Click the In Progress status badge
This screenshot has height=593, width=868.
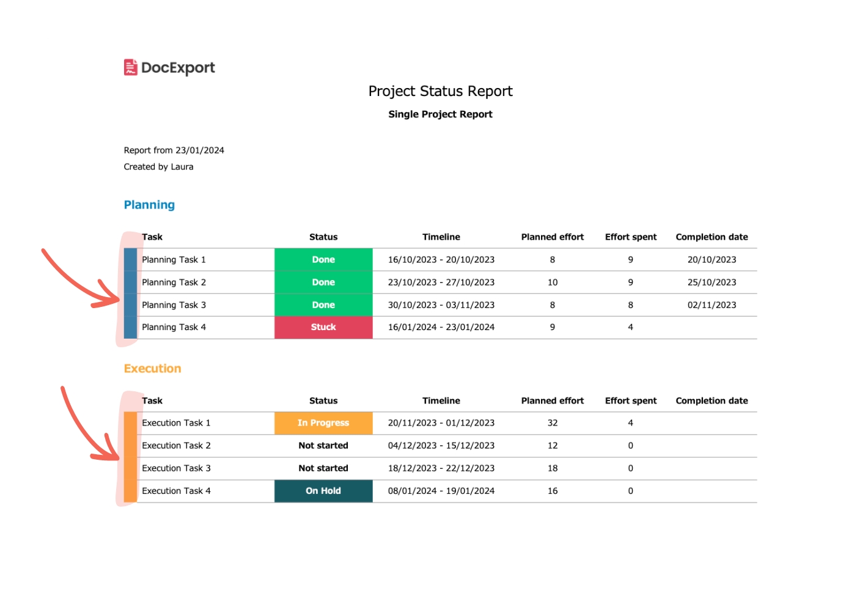pos(323,423)
